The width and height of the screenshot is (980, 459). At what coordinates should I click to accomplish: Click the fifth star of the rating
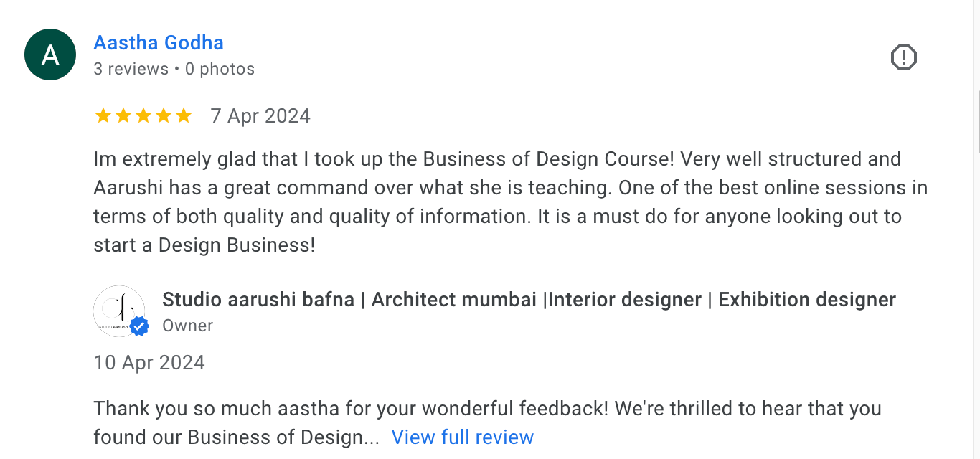click(x=184, y=116)
